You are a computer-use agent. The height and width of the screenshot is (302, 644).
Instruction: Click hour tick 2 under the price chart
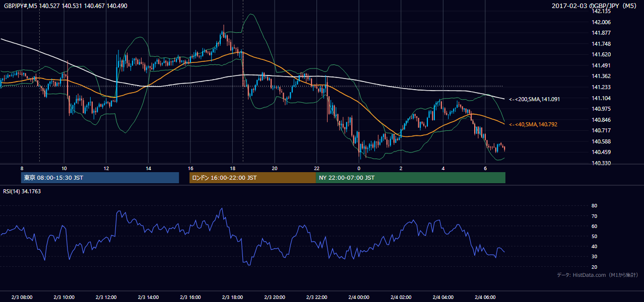click(x=401, y=168)
